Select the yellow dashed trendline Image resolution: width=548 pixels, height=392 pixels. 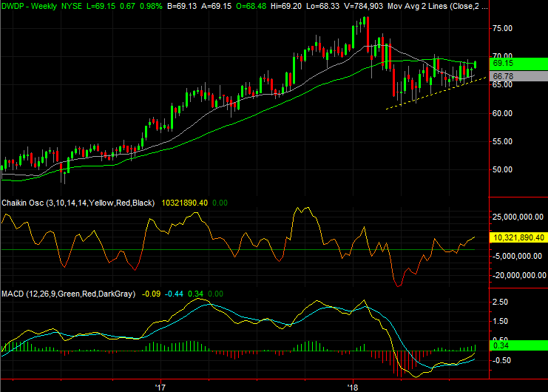click(x=429, y=95)
